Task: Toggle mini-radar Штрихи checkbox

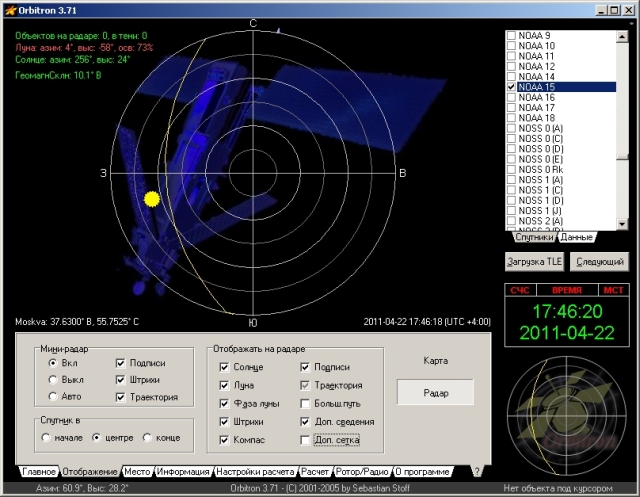Action: point(120,380)
